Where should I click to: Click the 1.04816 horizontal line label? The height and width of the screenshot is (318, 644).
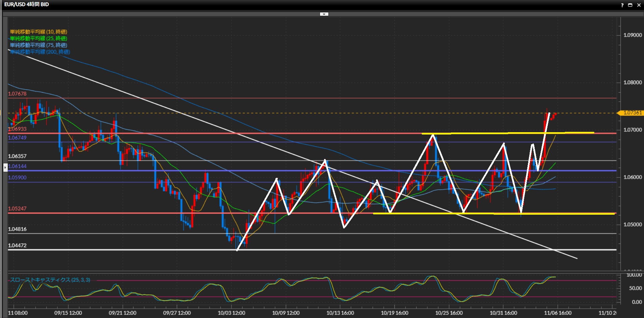17,229
